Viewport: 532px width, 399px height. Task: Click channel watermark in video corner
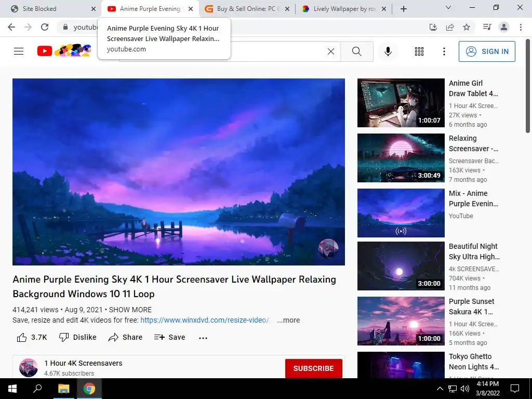pyautogui.click(x=328, y=249)
